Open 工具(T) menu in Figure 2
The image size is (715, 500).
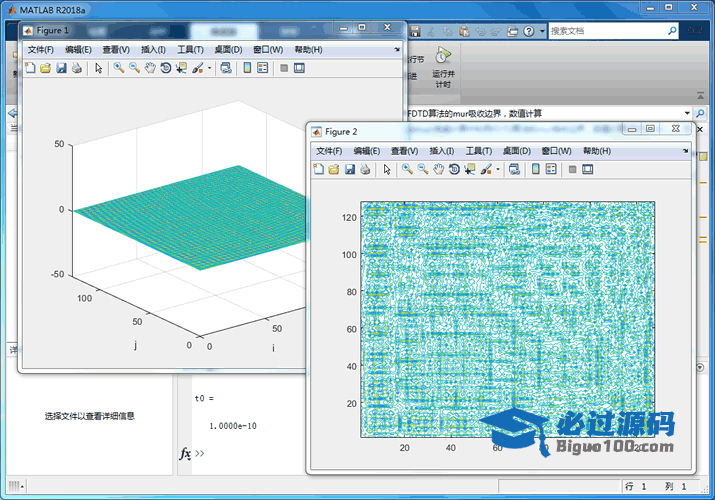coord(479,151)
